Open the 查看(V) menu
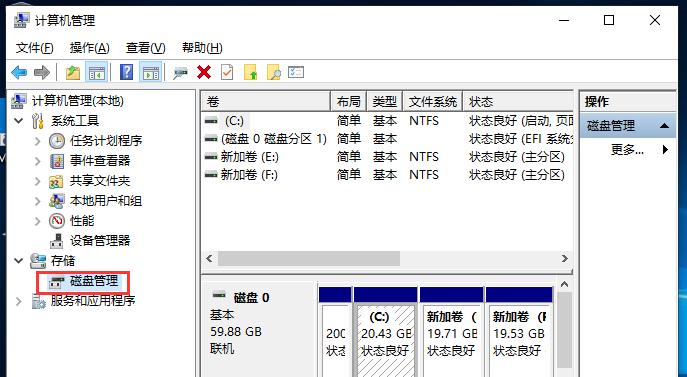The height and width of the screenshot is (377, 687). coord(145,47)
